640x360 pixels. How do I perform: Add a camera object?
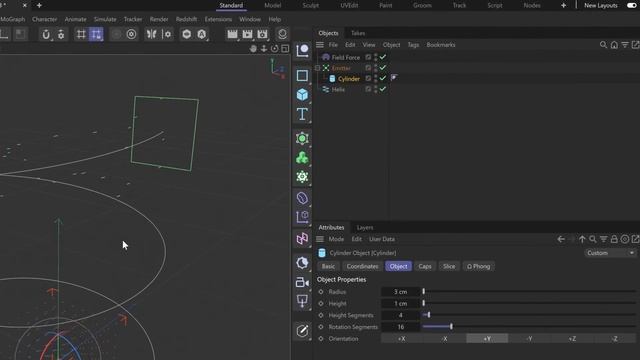pos(302,282)
